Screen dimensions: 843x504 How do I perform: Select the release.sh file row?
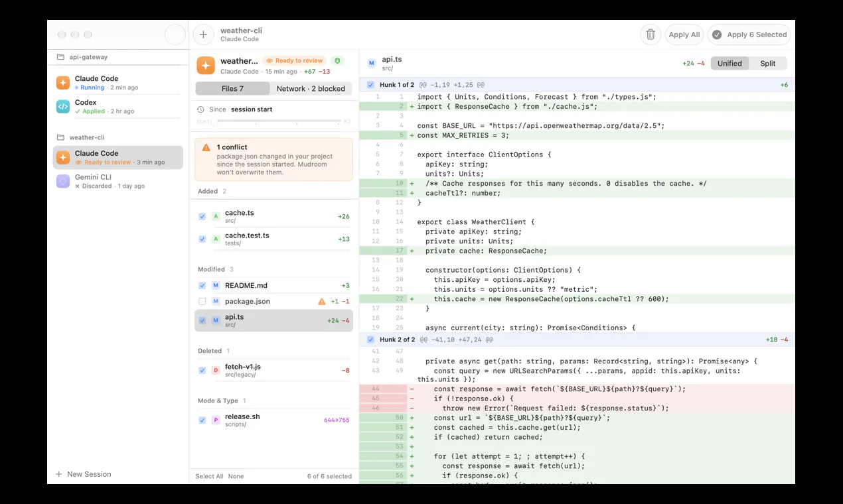(273, 420)
